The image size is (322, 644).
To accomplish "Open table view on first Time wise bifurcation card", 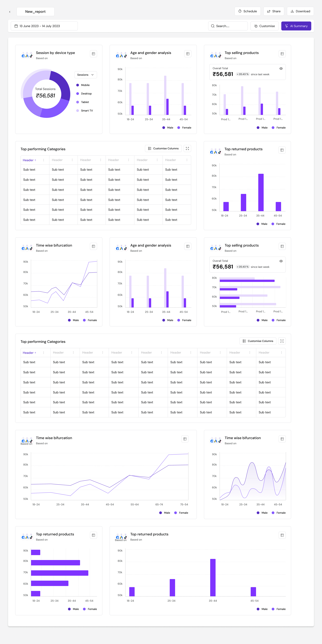I will point(93,246).
